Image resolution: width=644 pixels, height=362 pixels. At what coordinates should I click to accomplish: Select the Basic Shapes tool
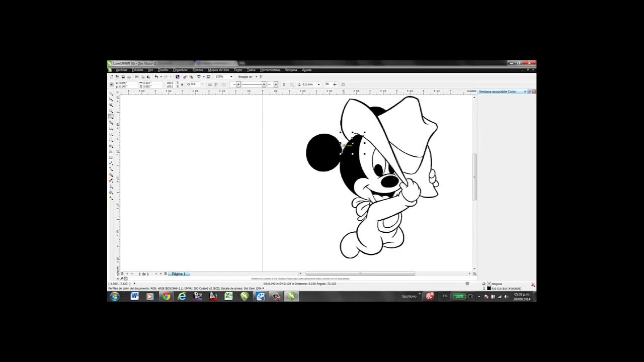tap(111, 145)
